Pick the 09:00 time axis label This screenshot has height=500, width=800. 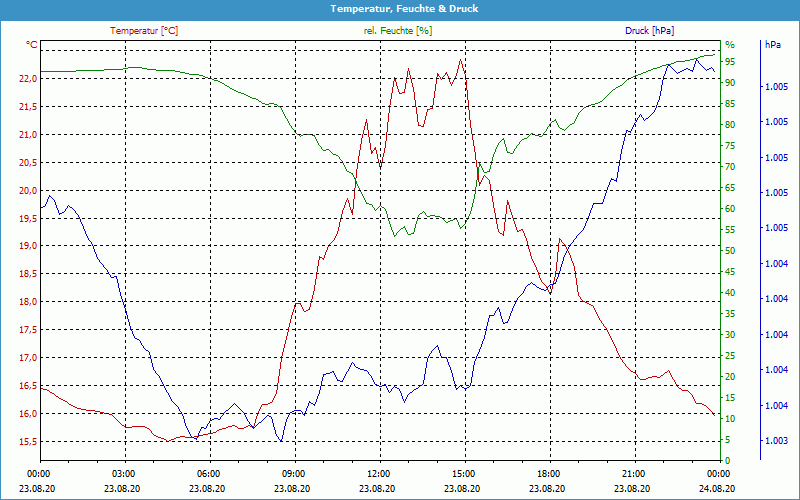293,473
